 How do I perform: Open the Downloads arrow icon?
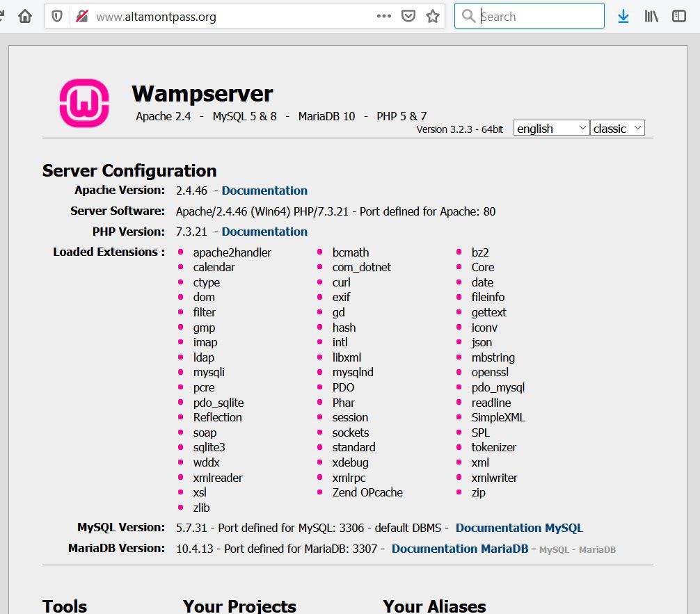click(x=623, y=17)
